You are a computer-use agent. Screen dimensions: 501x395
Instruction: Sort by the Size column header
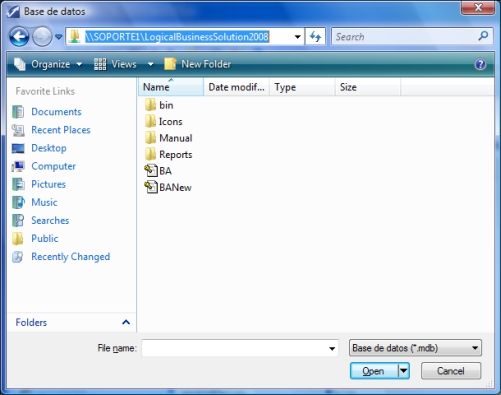[367, 87]
